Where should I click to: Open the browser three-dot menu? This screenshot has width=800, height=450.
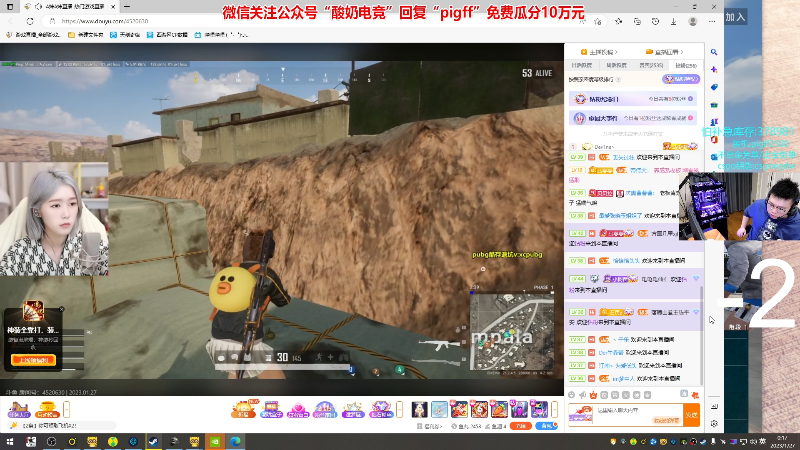click(x=712, y=21)
